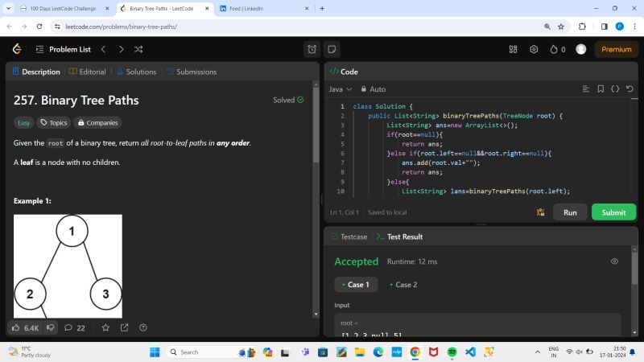Open the layout grid icon
Viewport: 644px width, 362px height.
514,49
